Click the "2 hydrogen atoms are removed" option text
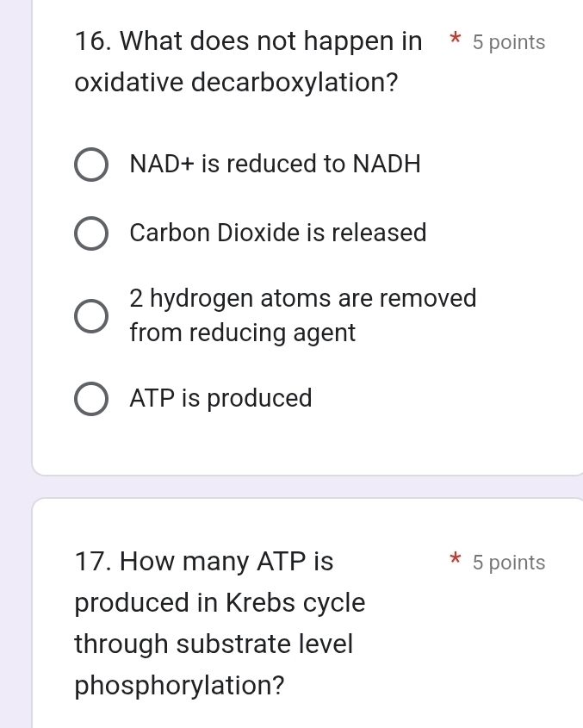Image resolution: width=583 pixels, height=728 pixels. click(x=302, y=298)
